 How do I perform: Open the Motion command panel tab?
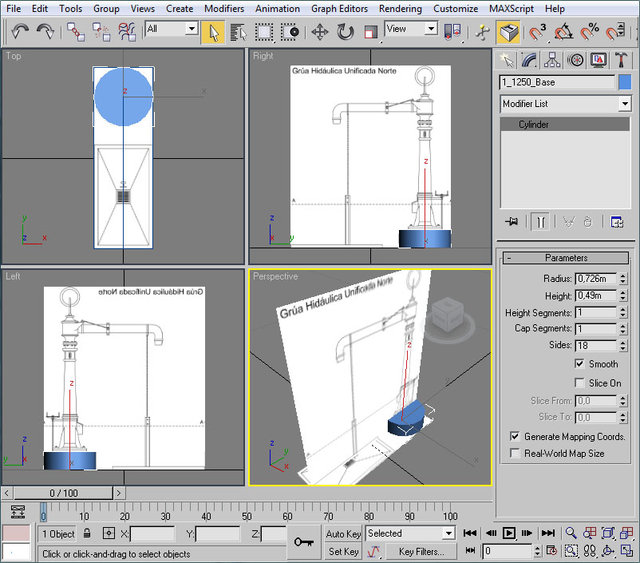pyautogui.click(x=576, y=60)
